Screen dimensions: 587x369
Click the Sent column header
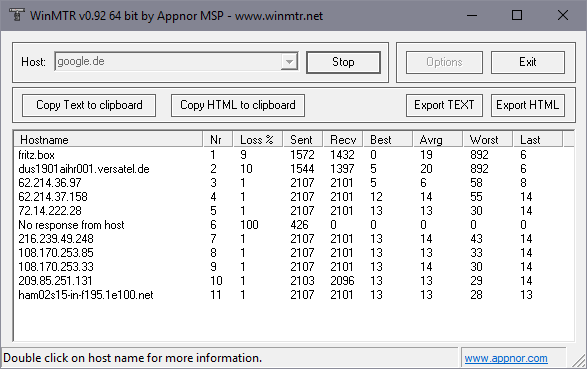coord(303,140)
